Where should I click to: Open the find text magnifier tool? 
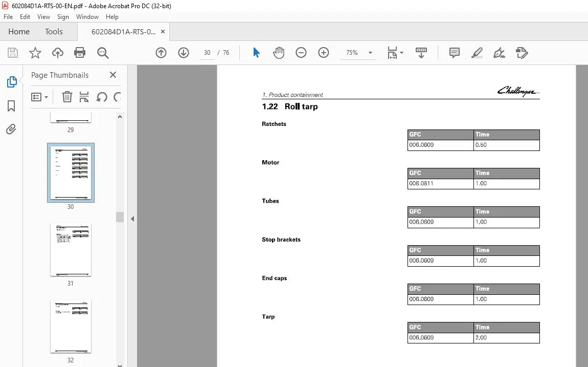pos(103,53)
